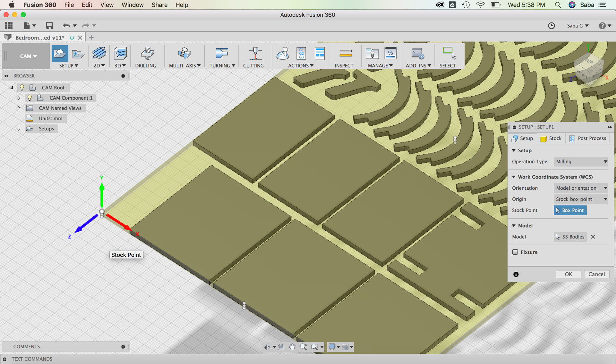Enable the Fixture checkbox
Viewport: 616px width, 364px height.
[515, 252]
